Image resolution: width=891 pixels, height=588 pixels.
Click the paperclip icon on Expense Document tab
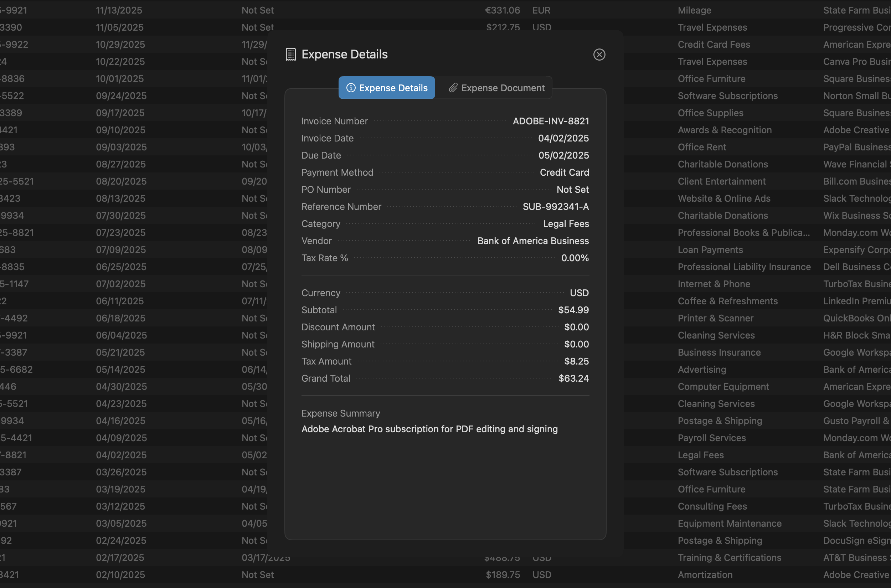click(453, 87)
